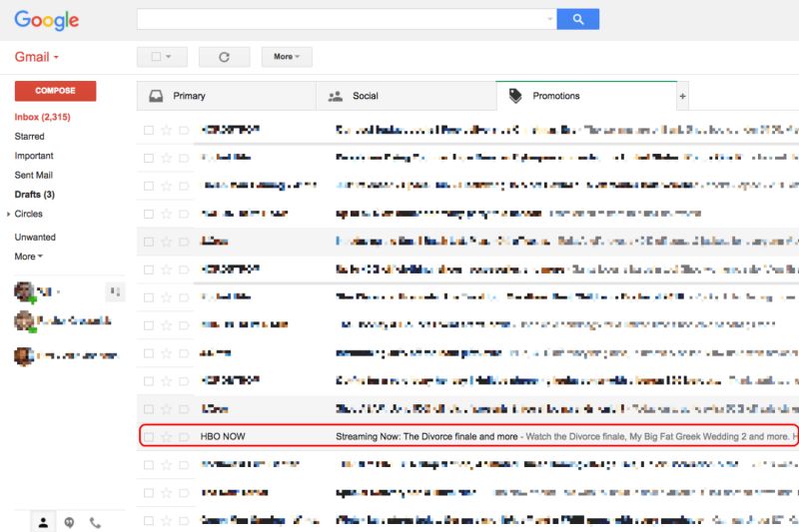799x532 pixels.
Task: Open the HBO NOW sender name
Action: pyautogui.click(x=223, y=436)
